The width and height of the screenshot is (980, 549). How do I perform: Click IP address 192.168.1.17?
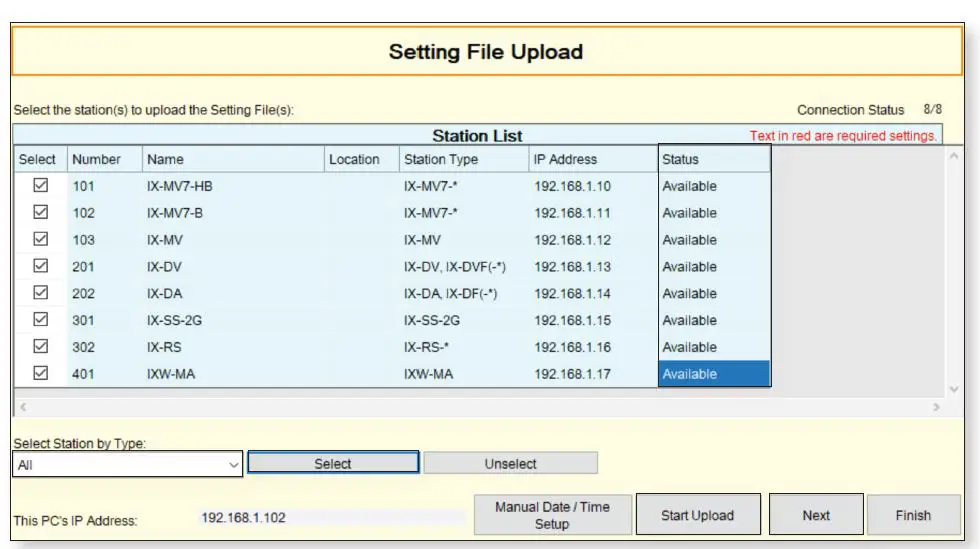tap(572, 375)
